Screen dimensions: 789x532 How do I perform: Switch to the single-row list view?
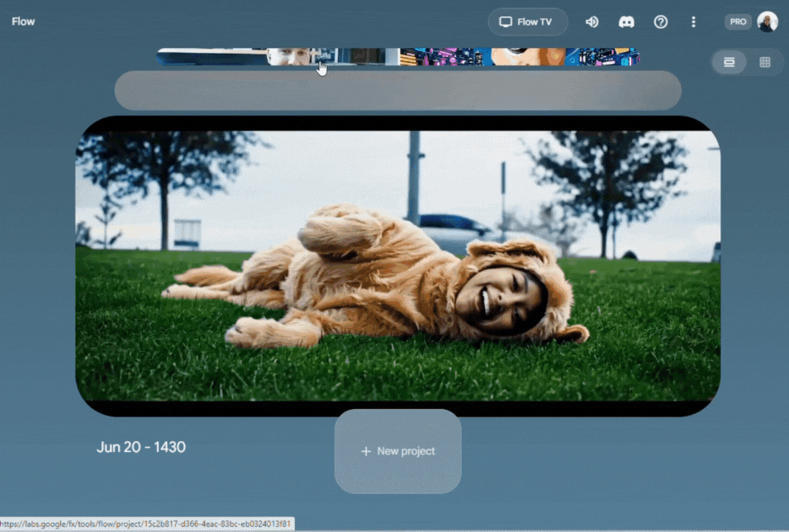point(730,62)
